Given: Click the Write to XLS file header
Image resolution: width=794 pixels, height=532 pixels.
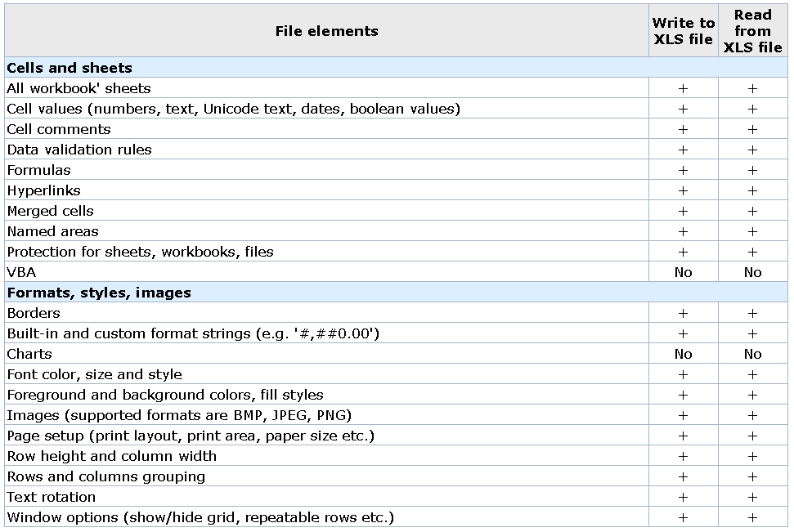Looking at the screenshot, I should coord(683,31).
